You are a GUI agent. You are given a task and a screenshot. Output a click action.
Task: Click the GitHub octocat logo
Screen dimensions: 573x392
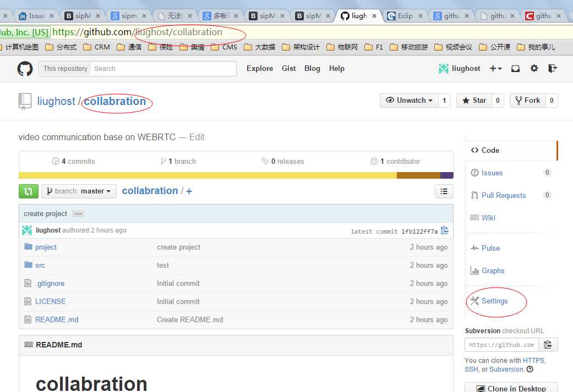click(x=25, y=69)
